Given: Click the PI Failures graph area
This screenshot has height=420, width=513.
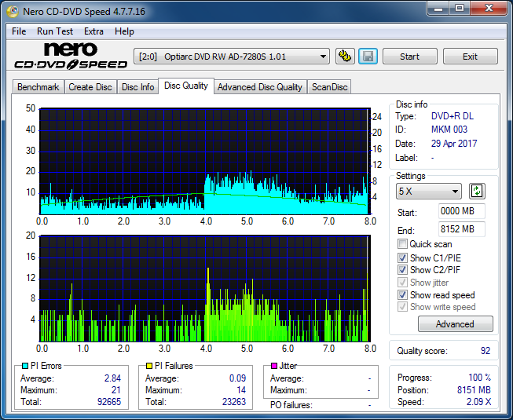Looking at the screenshot, I should [x=205, y=289].
